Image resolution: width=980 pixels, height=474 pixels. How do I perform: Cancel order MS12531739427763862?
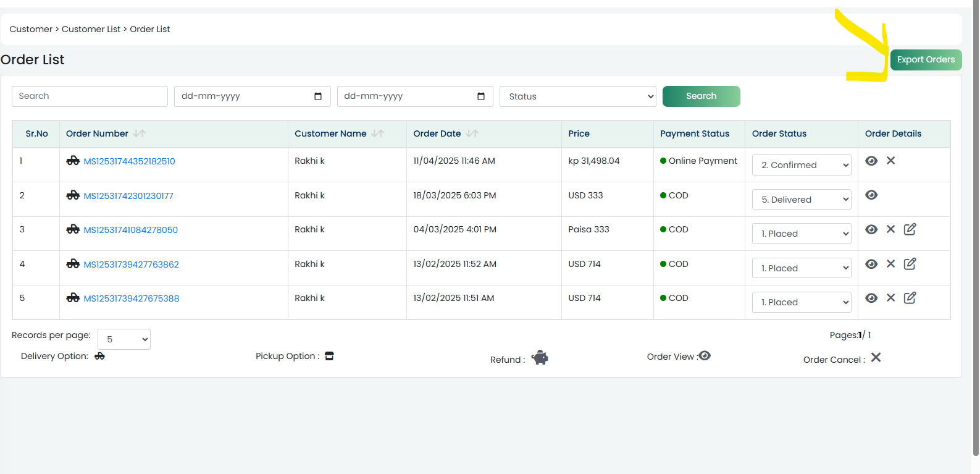890,264
